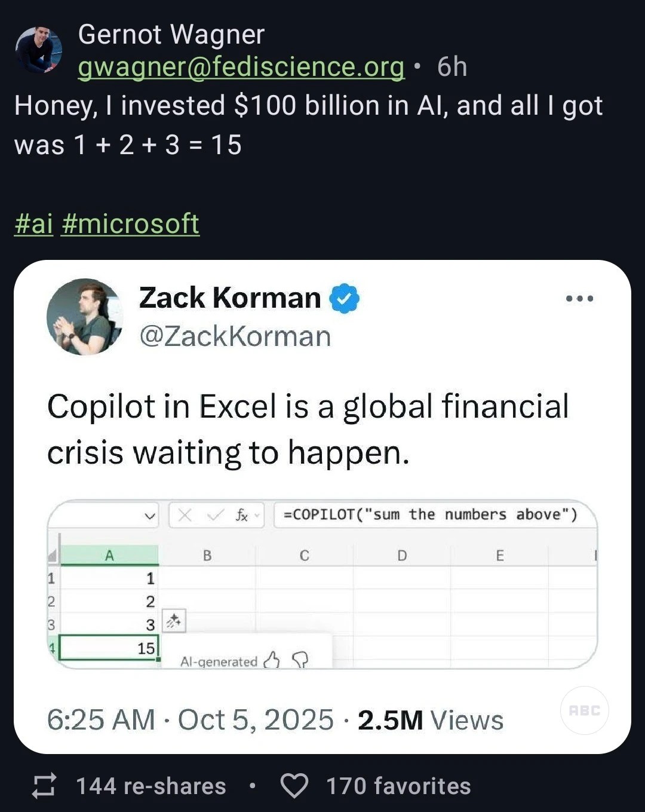This screenshot has height=812, width=645.
Task: Expand the Name Box dropdown arrow
Action: 150,516
